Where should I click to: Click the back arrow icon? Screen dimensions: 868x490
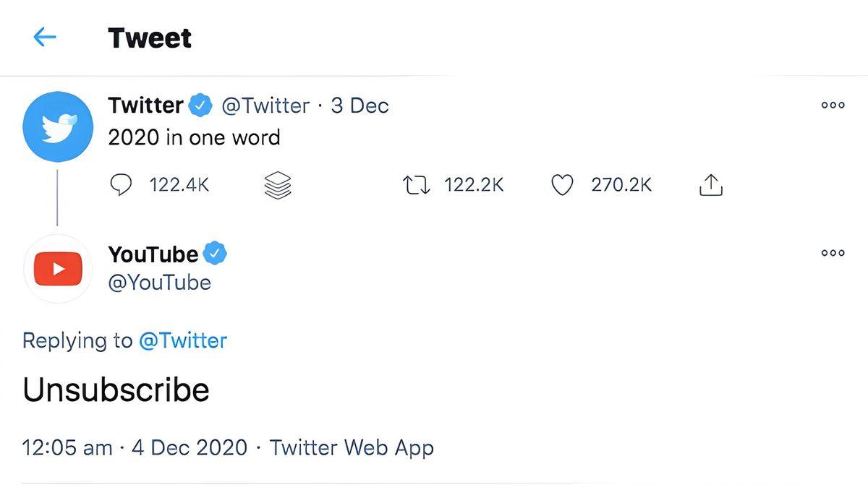(x=45, y=38)
